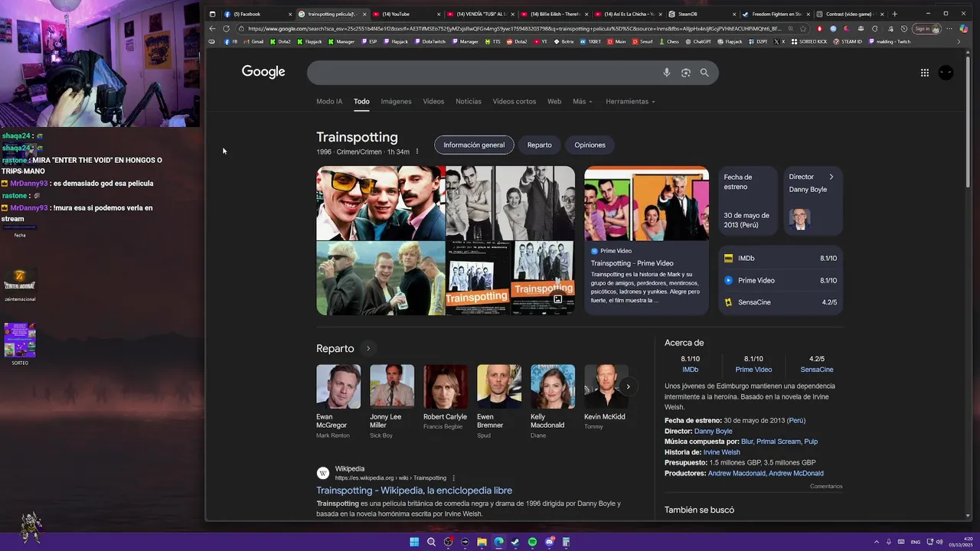
Task: Show hidden system tray icons chevron
Action: [x=877, y=542]
